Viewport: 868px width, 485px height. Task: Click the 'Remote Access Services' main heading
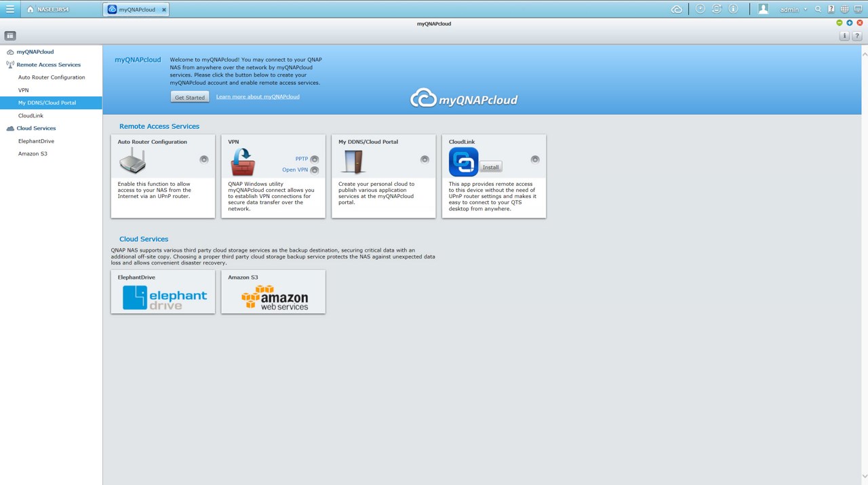(159, 126)
